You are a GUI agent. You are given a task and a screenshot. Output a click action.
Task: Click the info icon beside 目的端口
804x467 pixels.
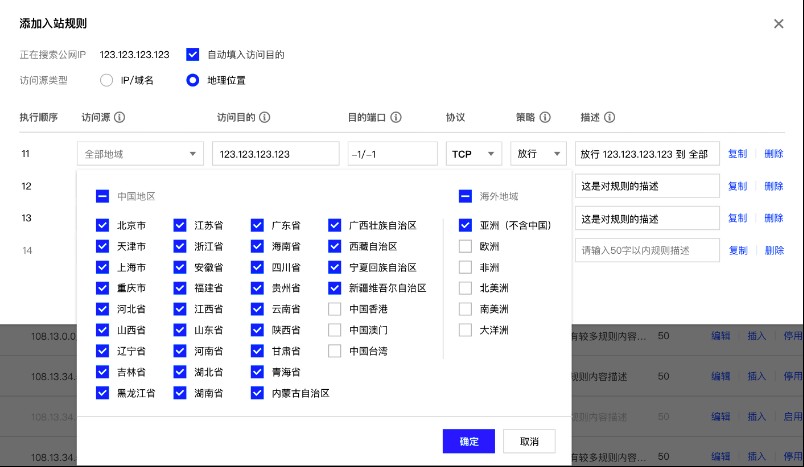click(396, 117)
